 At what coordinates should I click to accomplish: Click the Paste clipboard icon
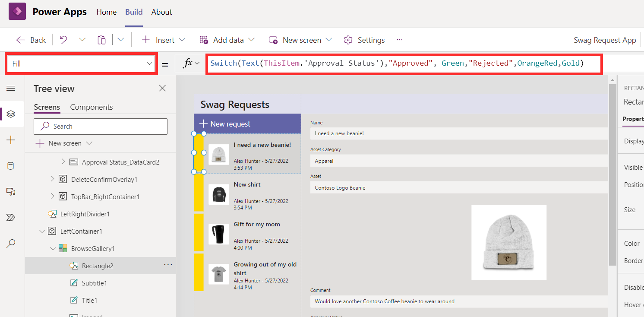101,40
